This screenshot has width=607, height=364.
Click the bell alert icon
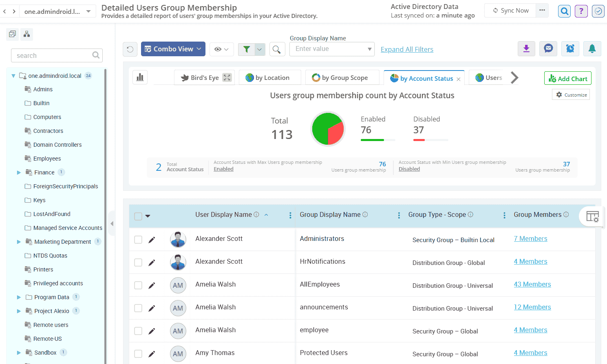pos(592,49)
